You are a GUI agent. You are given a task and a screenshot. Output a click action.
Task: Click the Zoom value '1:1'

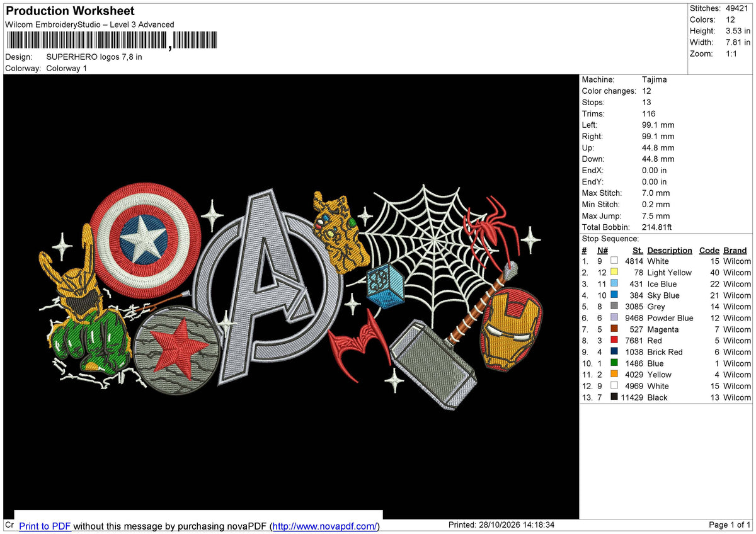(731, 54)
